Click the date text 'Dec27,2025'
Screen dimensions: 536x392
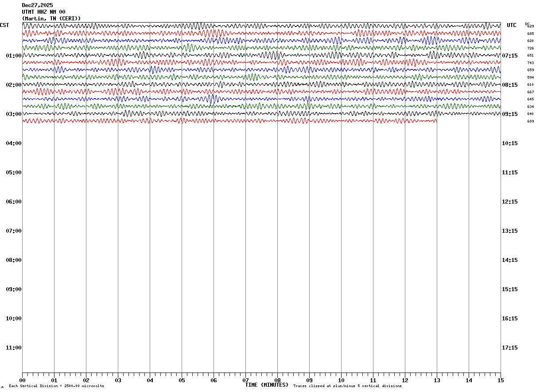(37, 5)
